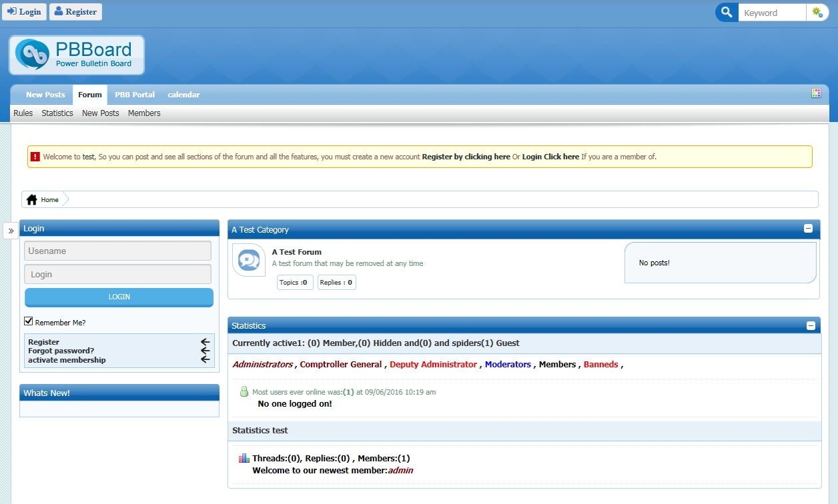This screenshot has width=838, height=504.
Task: Open advanced search options gear icon
Action: (x=817, y=12)
